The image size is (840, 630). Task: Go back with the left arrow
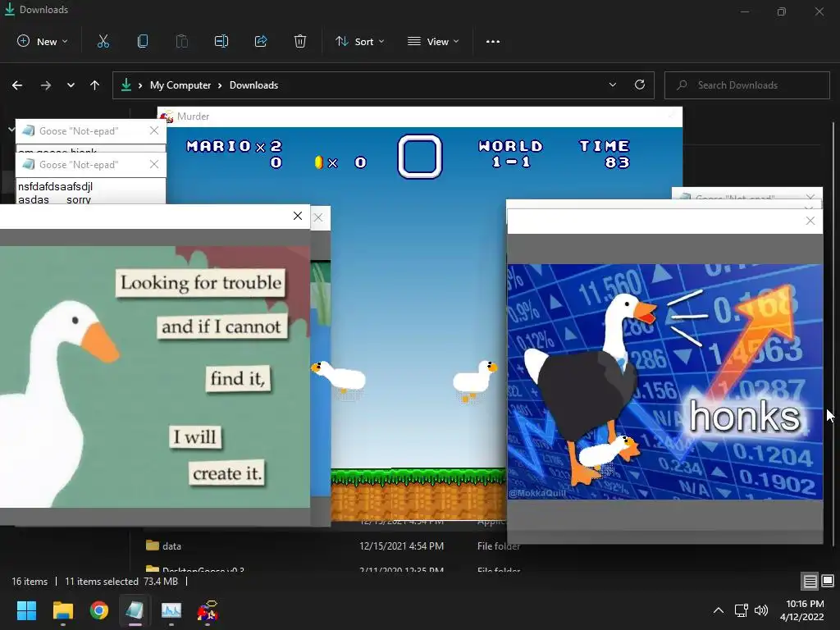click(17, 85)
